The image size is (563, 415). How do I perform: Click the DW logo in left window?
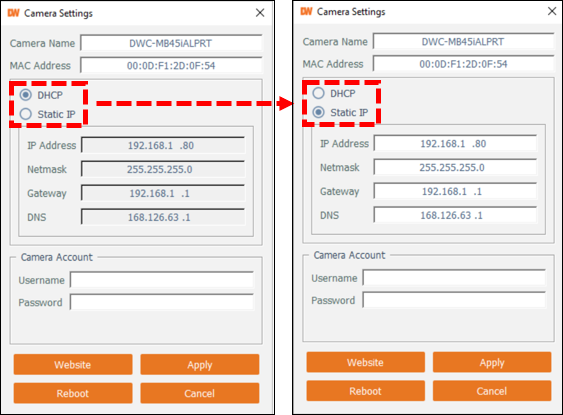(x=13, y=13)
